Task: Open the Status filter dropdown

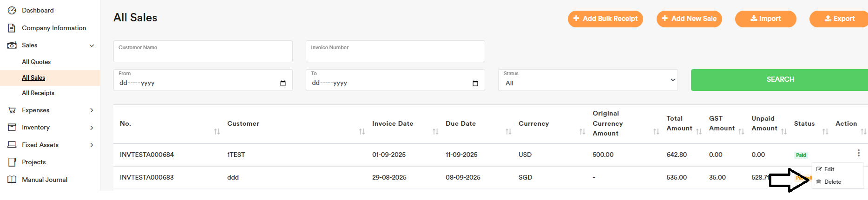Action: click(x=588, y=80)
